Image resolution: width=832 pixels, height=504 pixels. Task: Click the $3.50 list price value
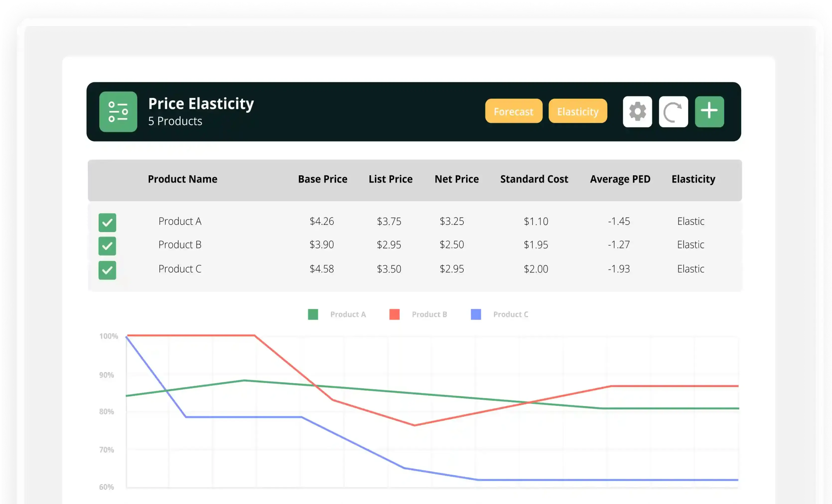pyautogui.click(x=389, y=269)
